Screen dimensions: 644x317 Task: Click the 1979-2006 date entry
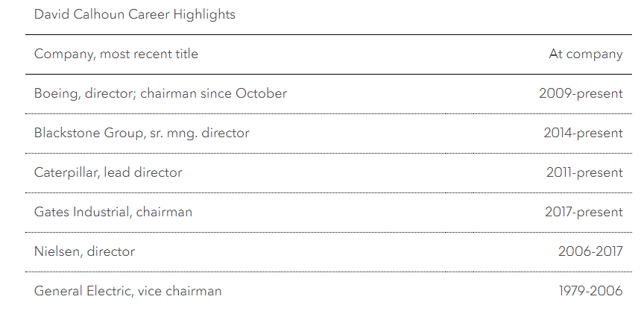pos(590,291)
